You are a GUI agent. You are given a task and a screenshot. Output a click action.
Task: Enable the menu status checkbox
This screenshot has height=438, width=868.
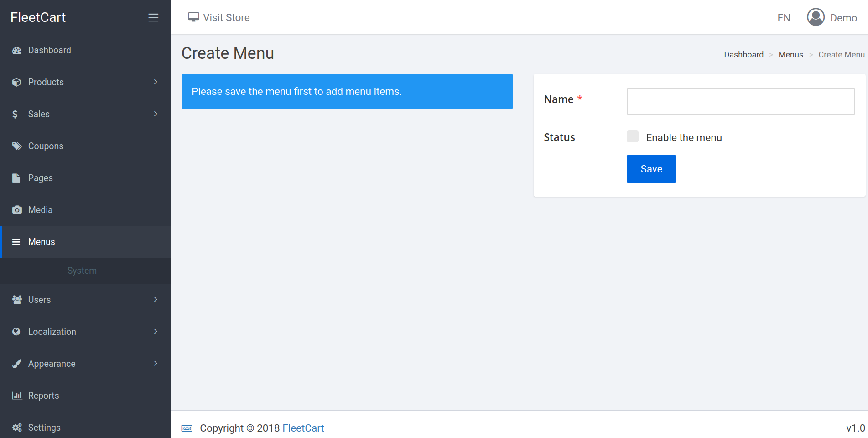click(x=633, y=136)
